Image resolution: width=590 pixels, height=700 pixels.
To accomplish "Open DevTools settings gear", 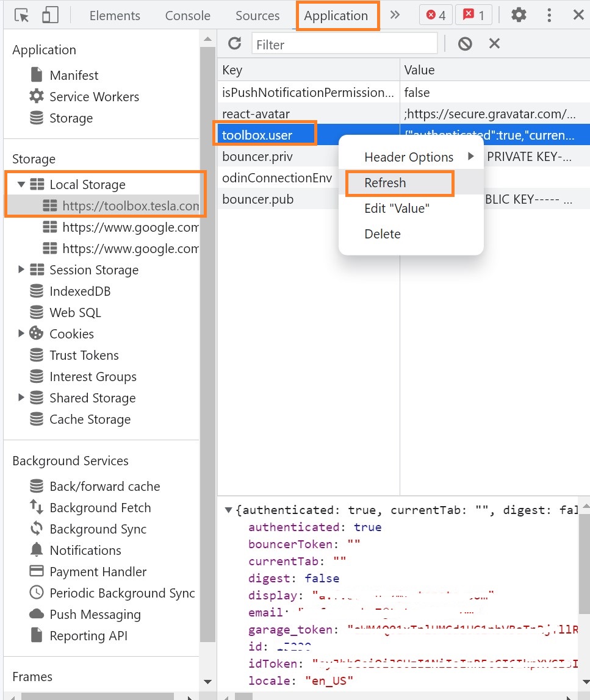I will (519, 15).
